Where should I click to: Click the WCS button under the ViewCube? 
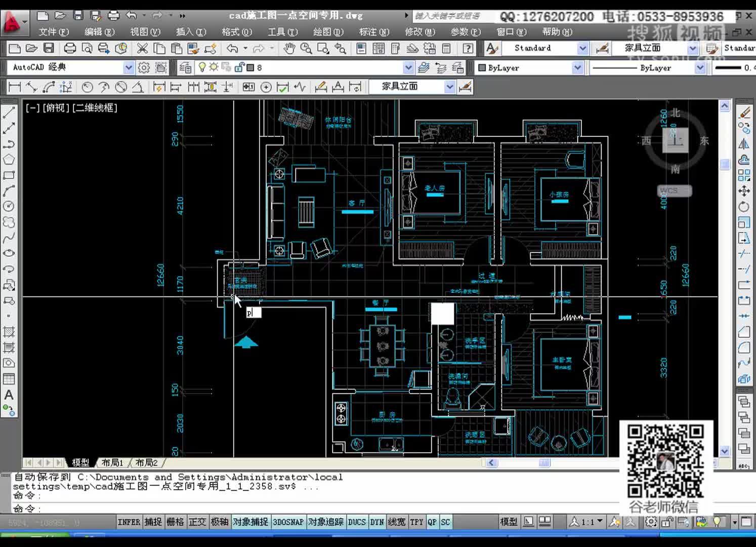[x=675, y=190]
